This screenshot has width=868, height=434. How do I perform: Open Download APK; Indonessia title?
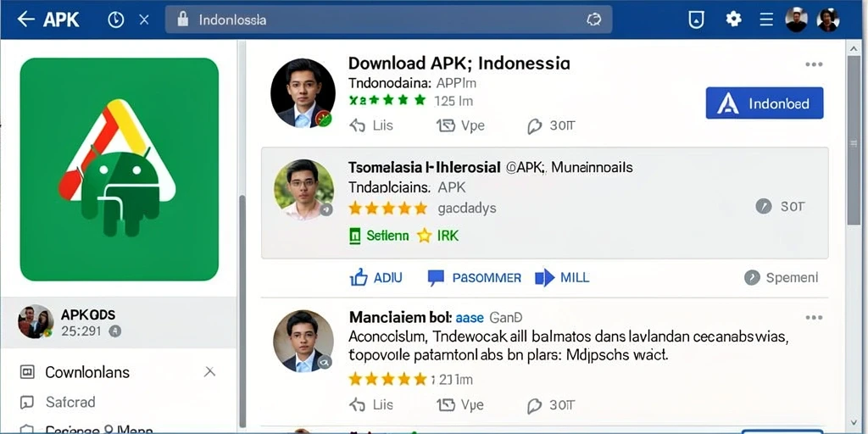pos(459,63)
